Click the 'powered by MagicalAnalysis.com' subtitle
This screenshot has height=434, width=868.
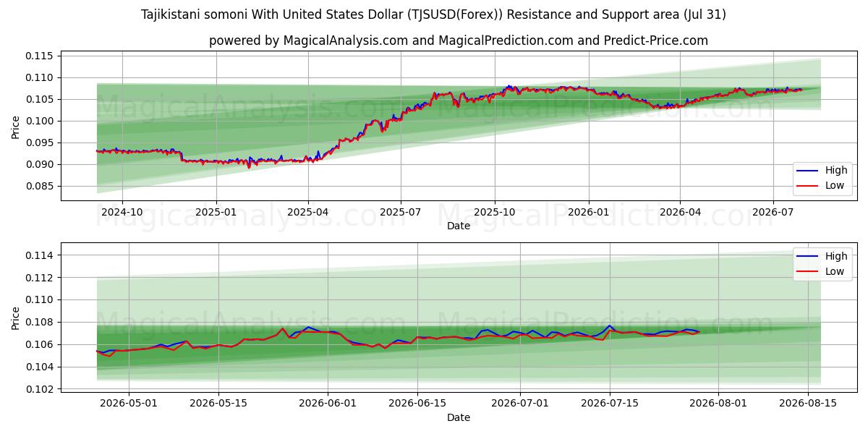(459, 41)
